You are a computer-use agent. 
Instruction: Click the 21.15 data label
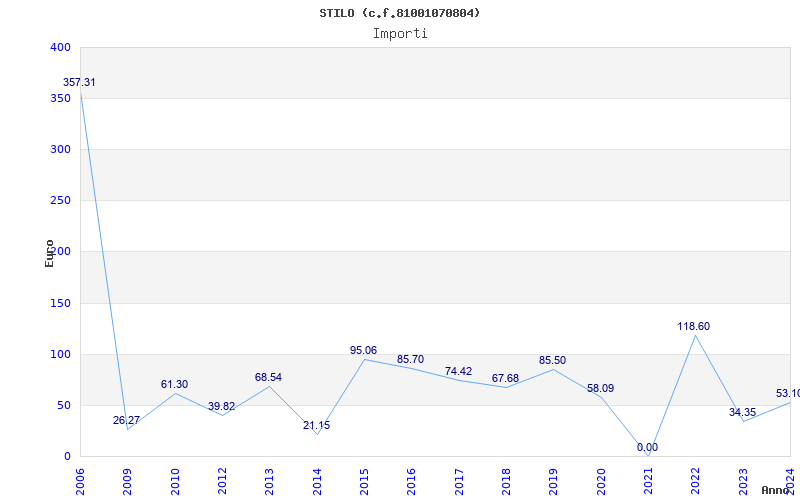coord(316,426)
